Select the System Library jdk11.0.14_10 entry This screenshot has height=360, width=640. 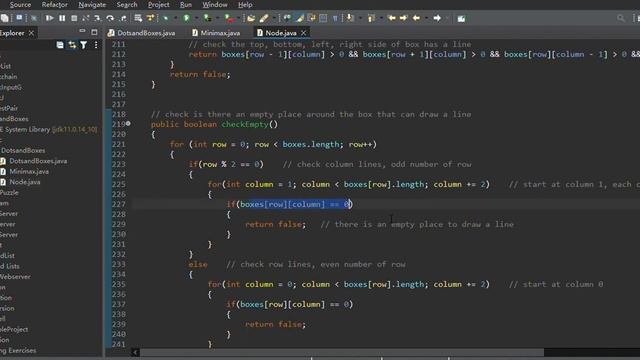pos(49,129)
